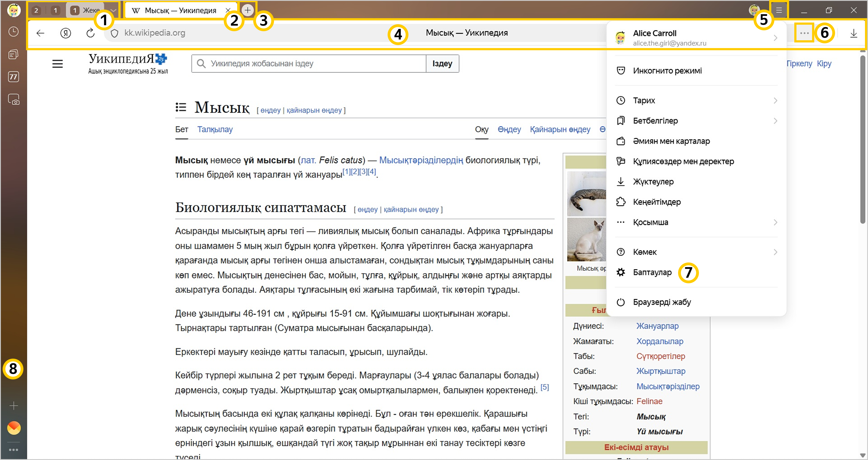Open the Жыртқыштар infobox link
Viewport: 868px width, 460px height.
tap(661, 371)
